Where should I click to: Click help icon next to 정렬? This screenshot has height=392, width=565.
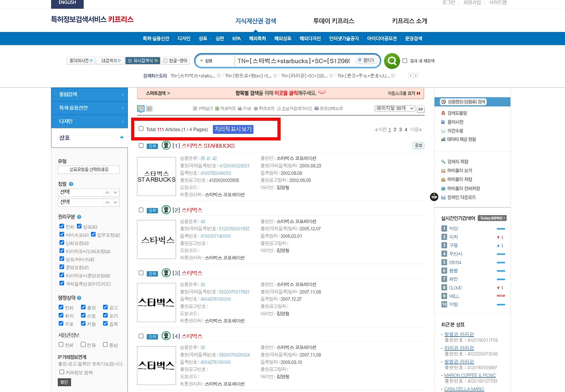[71, 184]
